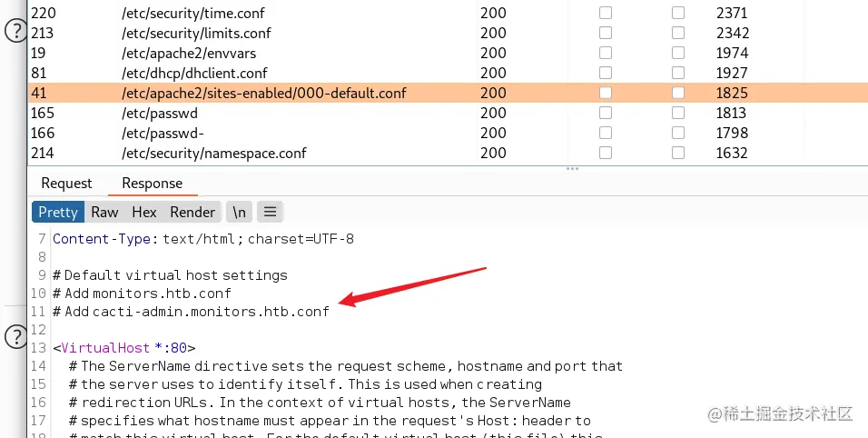Viewport: 868px width, 438px height.
Task: Tick first checkbox in /etc/security/limits.conf row
Action: tap(606, 33)
